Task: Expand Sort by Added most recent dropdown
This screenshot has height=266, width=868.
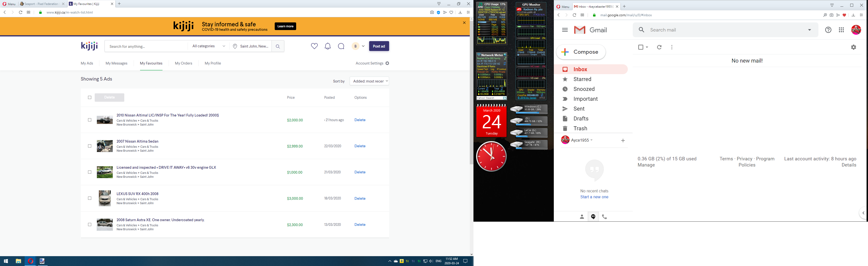Action: pos(369,81)
